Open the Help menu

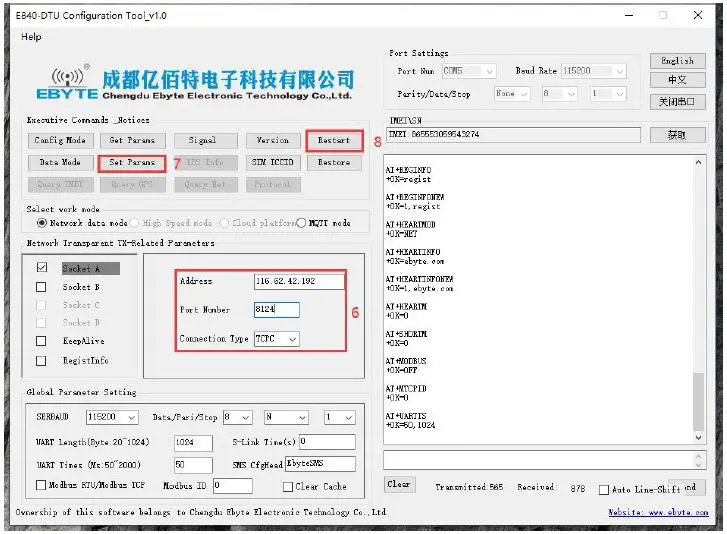point(31,37)
